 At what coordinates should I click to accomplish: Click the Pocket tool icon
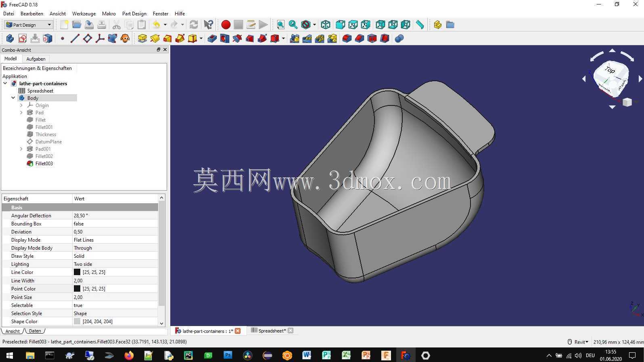tap(212, 38)
